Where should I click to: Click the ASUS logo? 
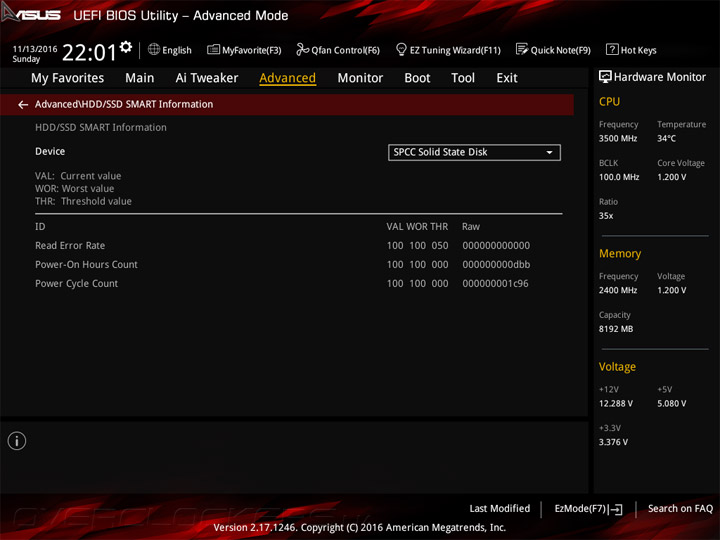[31, 14]
